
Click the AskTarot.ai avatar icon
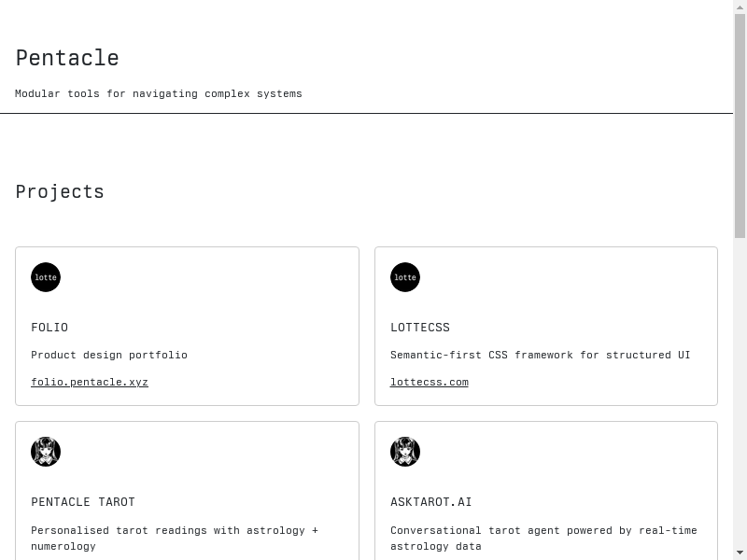point(405,452)
